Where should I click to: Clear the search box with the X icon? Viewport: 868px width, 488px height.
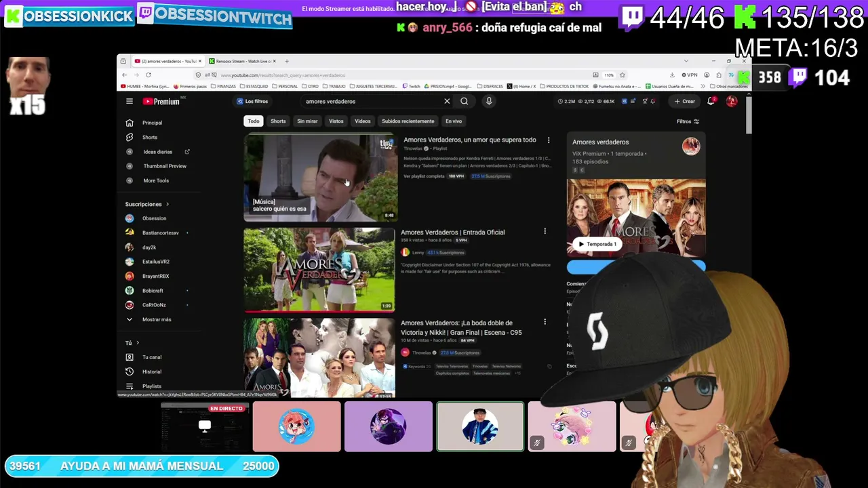[447, 102]
